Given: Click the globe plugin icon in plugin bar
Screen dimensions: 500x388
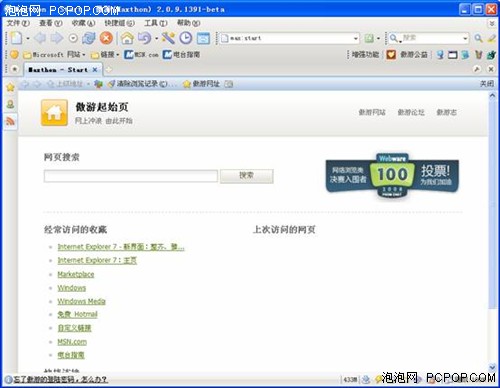Looking at the screenshot, I should pyautogui.click(x=440, y=54).
